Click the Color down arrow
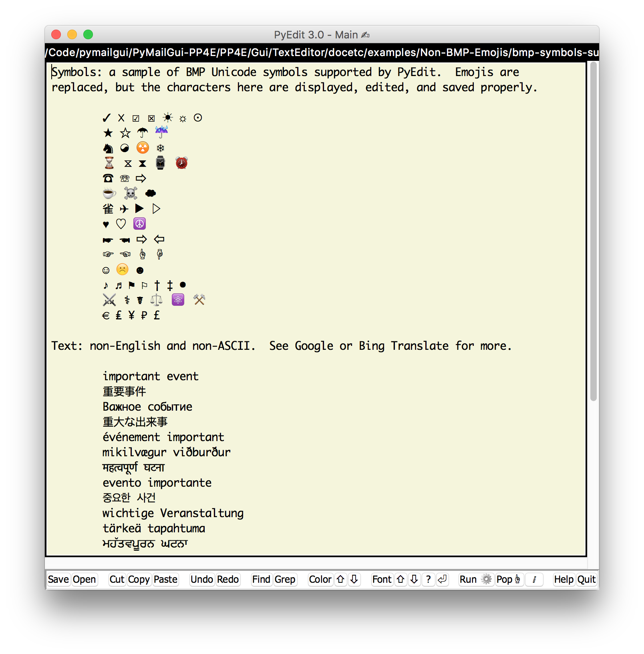 pyautogui.click(x=354, y=580)
